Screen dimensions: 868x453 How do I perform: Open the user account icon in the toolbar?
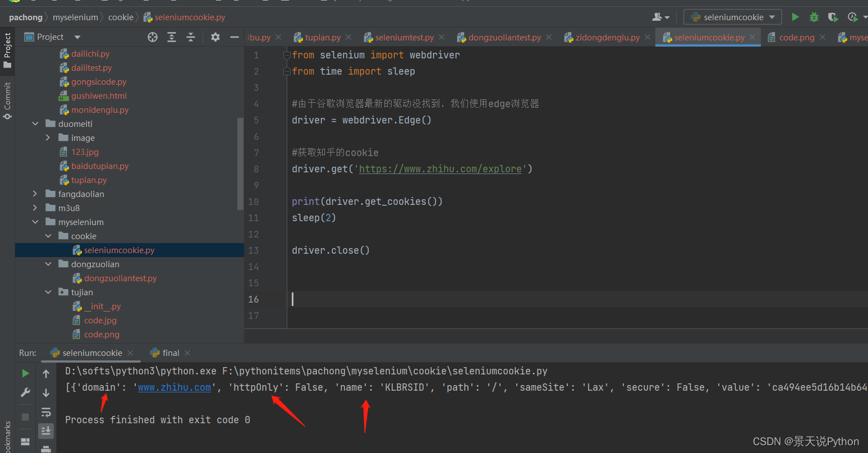click(661, 17)
